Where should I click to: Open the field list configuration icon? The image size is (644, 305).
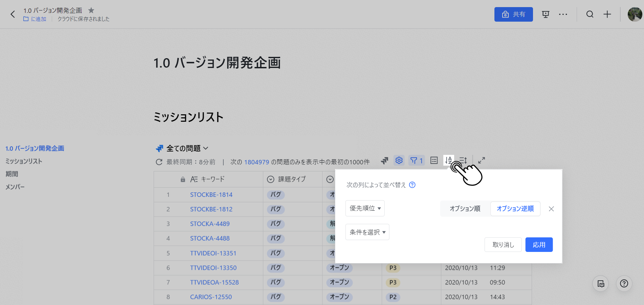pyautogui.click(x=434, y=160)
